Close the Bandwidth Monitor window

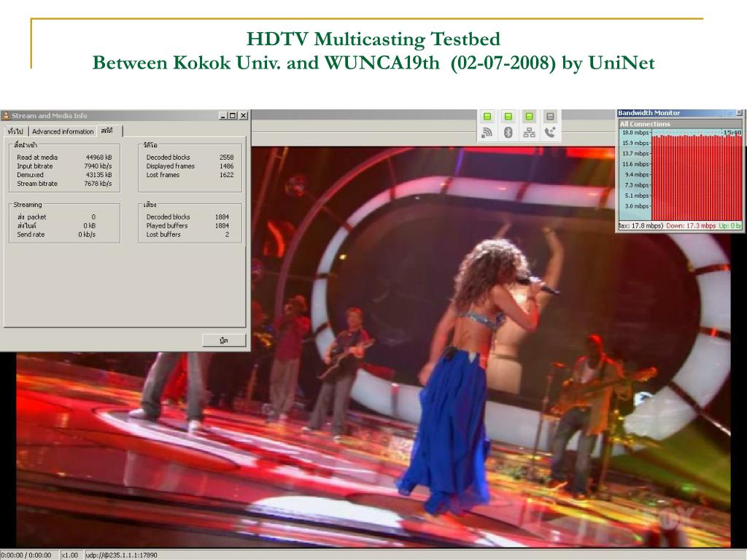pyautogui.click(x=740, y=113)
